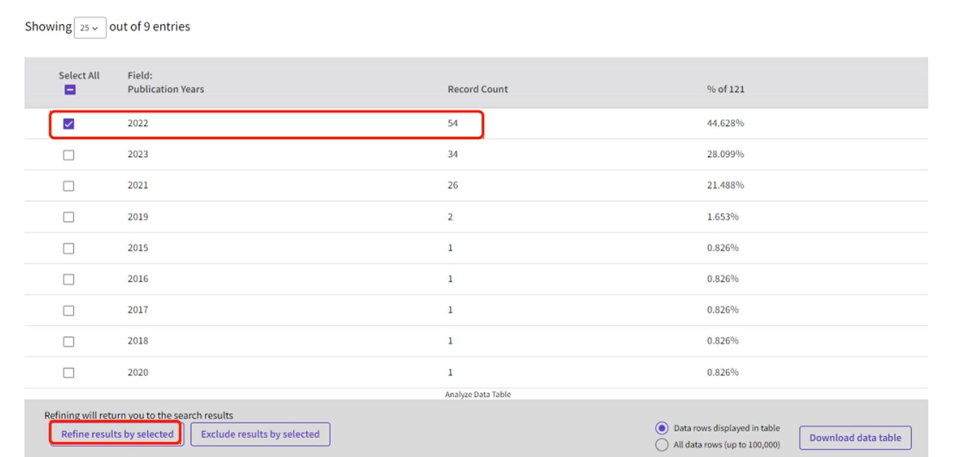980x457 pixels.
Task: Check the 2023 publication year checkbox
Action: [x=69, y=155]
